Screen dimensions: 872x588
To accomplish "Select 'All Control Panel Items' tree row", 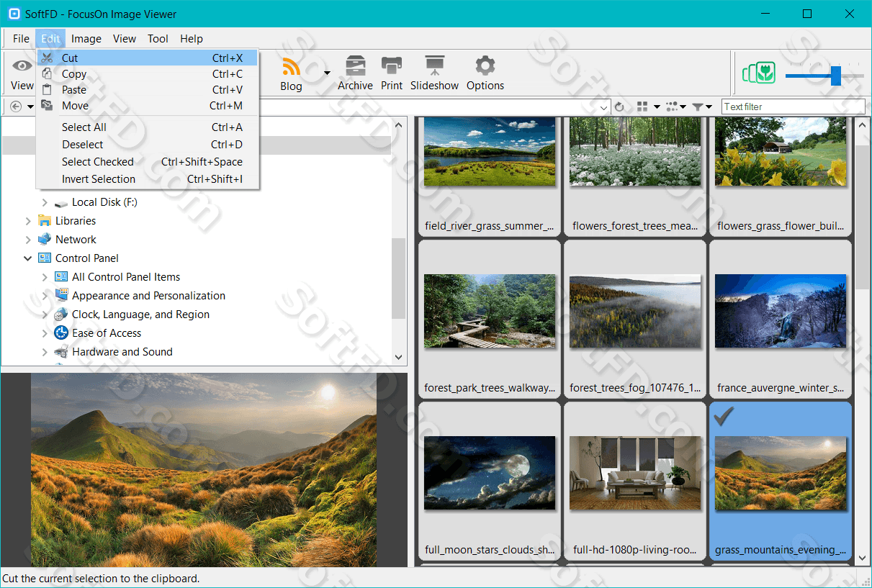I will [x=126, y=277].
